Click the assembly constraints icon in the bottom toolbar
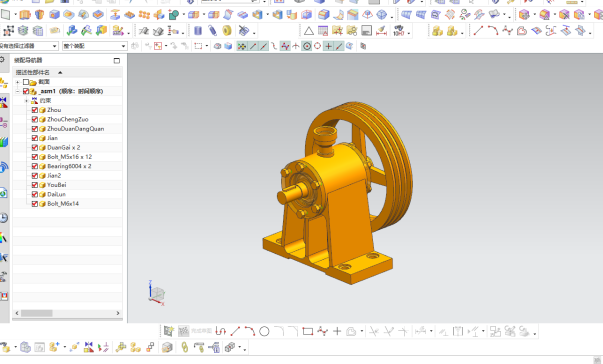The height and width of the screenshot is (364, 603). pos(88,347)
